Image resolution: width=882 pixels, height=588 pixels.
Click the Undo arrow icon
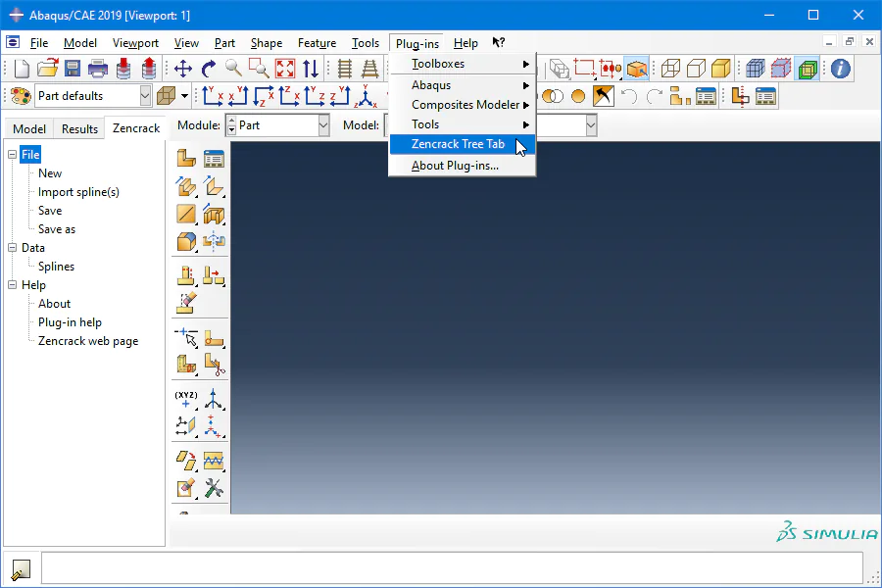(629, 96)
